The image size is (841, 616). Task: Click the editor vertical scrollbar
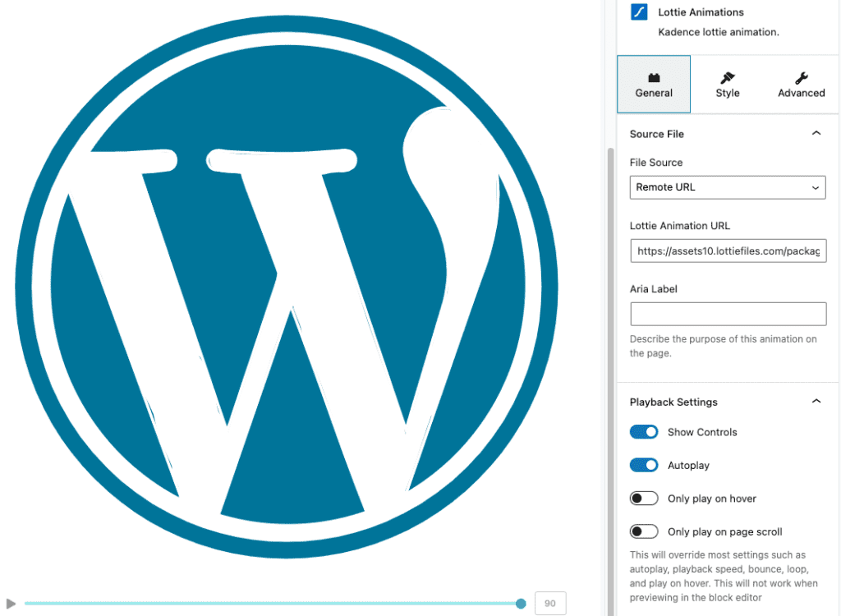[x=610, y=381]
